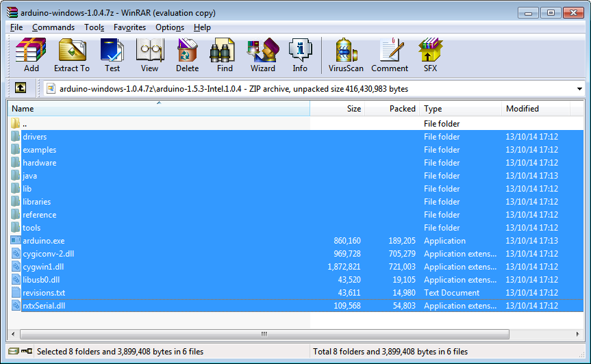
Task: Click the cygwin1.dll file icon
Action: tap(16, 266)
